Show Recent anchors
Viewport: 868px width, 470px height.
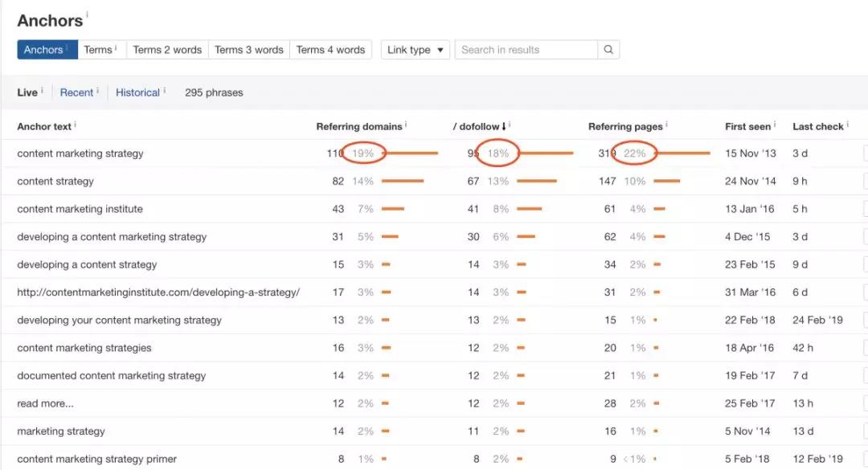pyautogui.click(x=76, y=92)
